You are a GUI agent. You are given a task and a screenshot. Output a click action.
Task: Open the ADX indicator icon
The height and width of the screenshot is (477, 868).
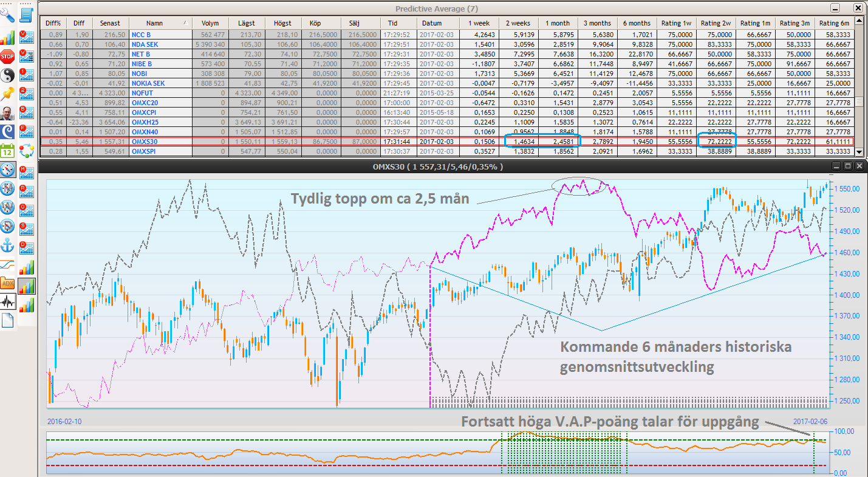point(8,283)
